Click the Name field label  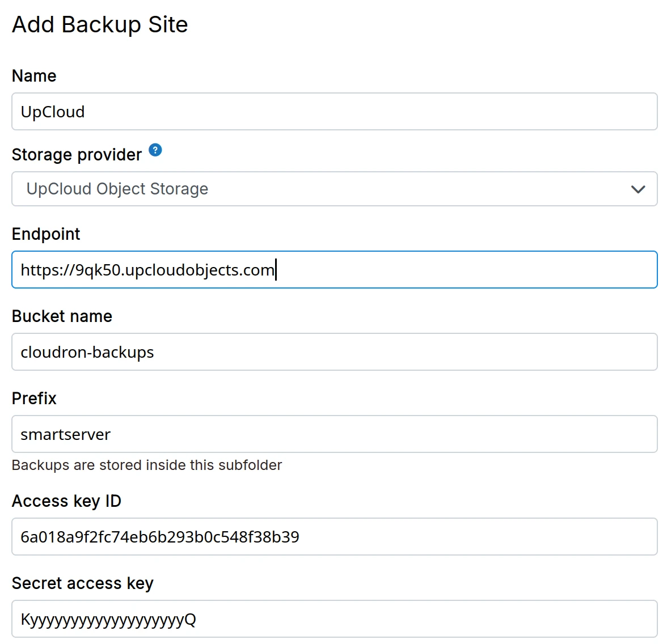[x=34, y=76]
